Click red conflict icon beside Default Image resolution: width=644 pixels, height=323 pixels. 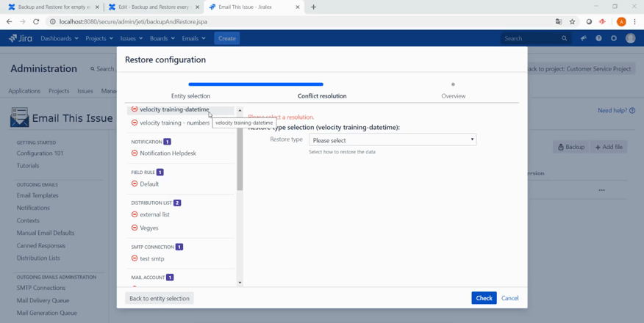(135, 184)
